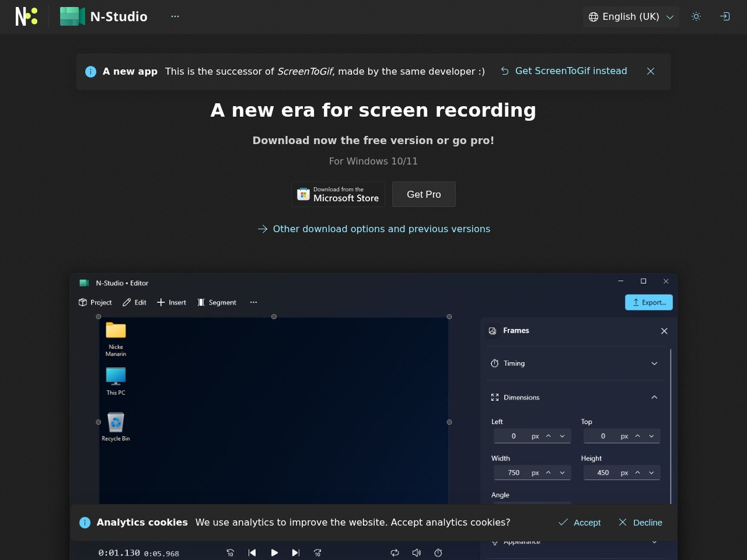747x560 pixels.
Task: Open other download options and previous versions
Action: coord(373,229)
